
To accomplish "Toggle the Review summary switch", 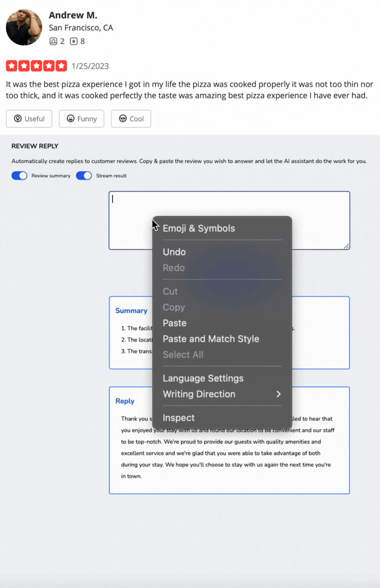I will click(x=19, y=176).
